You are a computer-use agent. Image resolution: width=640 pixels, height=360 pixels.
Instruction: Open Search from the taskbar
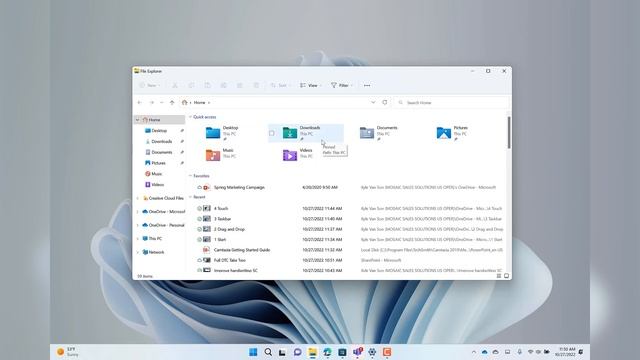[x=268, y=352]
